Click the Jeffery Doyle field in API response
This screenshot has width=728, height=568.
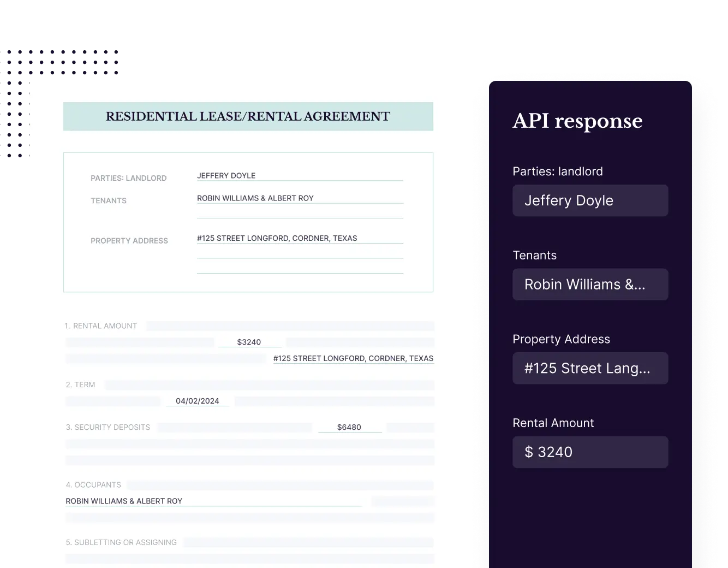590,200
